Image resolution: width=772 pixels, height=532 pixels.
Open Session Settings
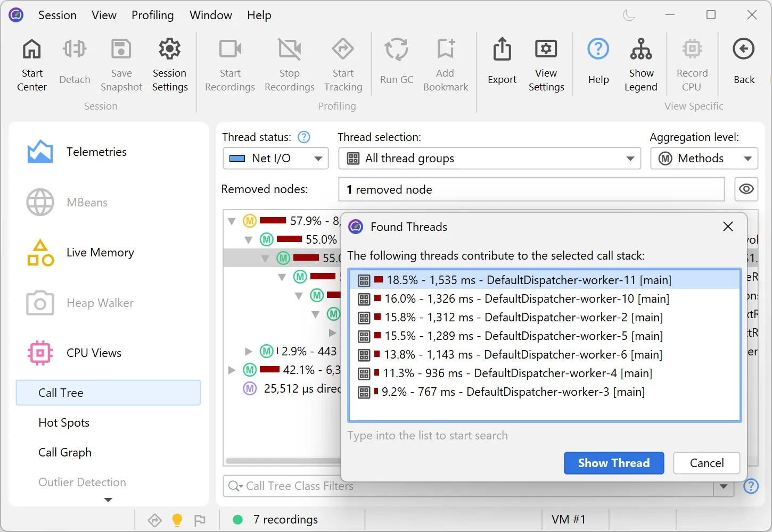(x=169, y=64)
